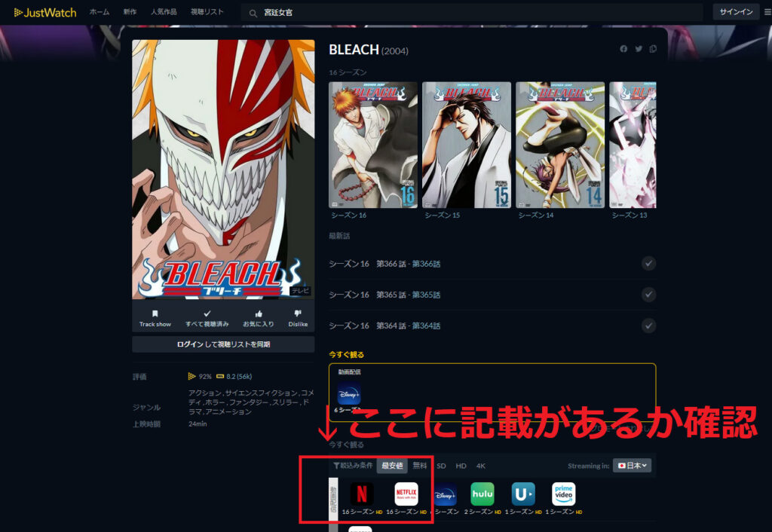Click JustWatch rating 92% icon
The image size is (772, 532).
191,377
